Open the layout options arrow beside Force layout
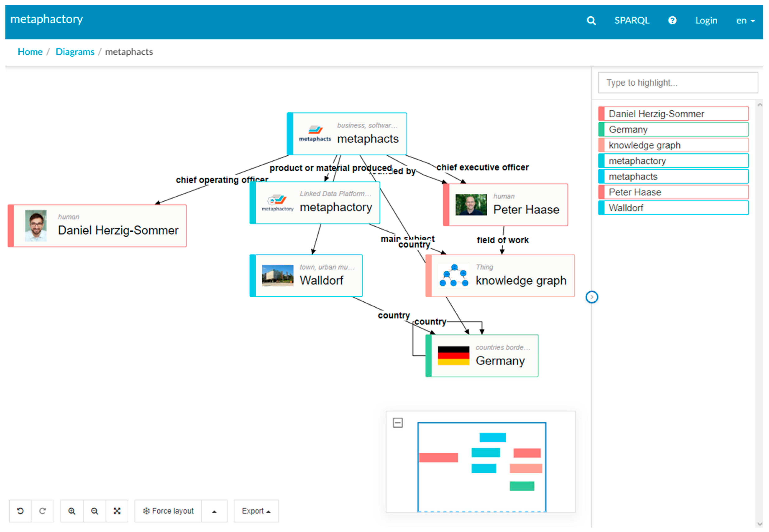 tap(214, 511)
